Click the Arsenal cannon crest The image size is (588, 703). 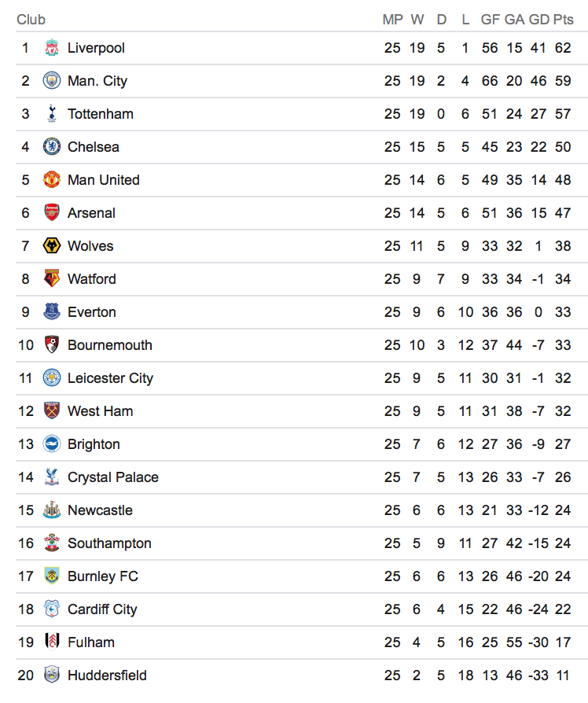(x=52, y=213)
